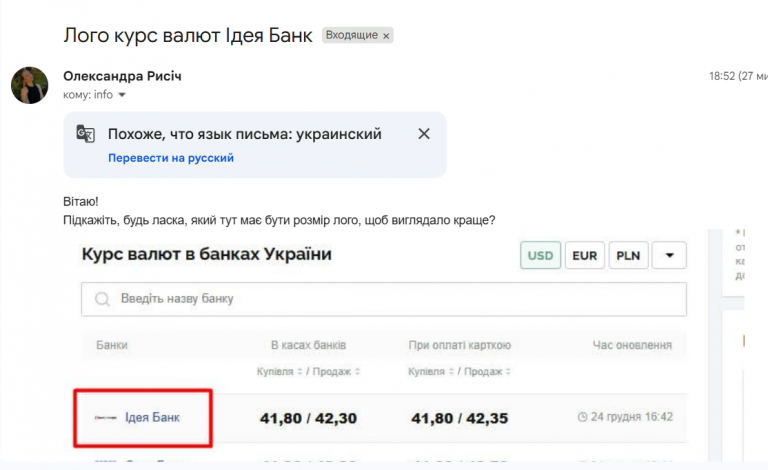
Task: Switch to the PLN currency tab
Action: pos(628,256)
